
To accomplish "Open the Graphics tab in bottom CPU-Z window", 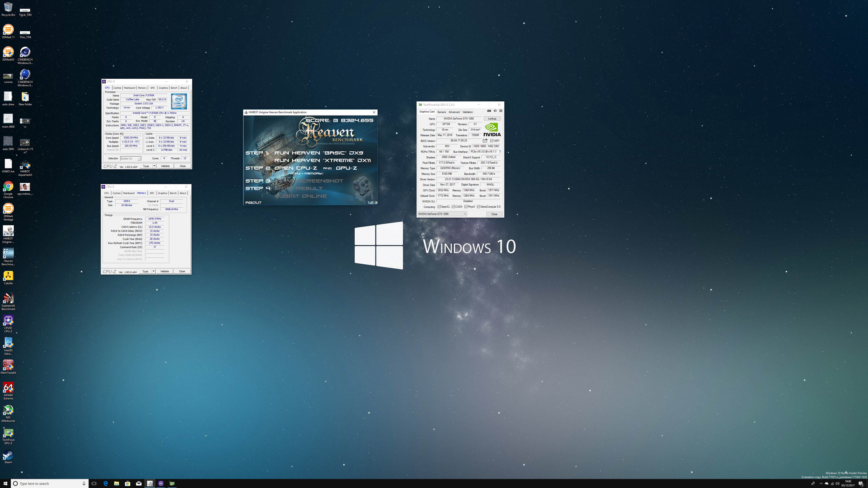I will [x=163, y=193].
